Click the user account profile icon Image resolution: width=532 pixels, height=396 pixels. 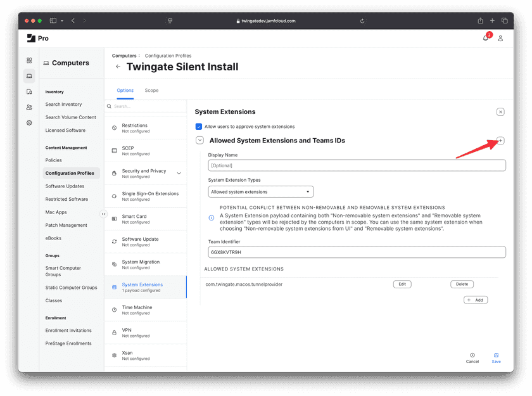(x=500, y=38)
